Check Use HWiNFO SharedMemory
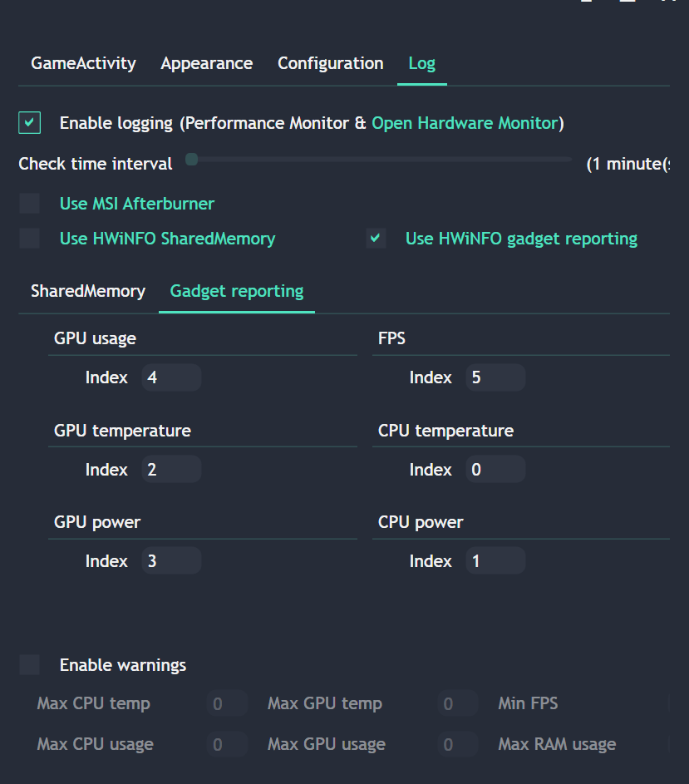The image size is (689, 784). (x=29, y=238)
